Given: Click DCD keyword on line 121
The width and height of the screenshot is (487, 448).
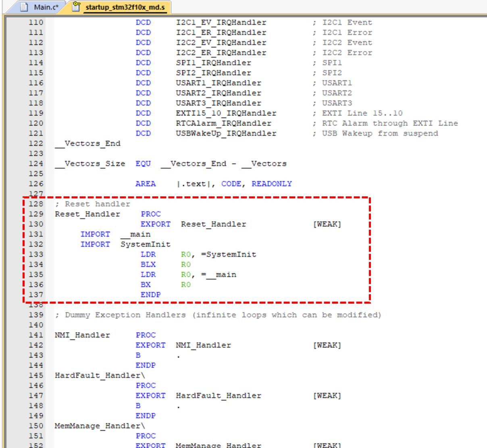Looking at the screenshot, I should (143, 133).
